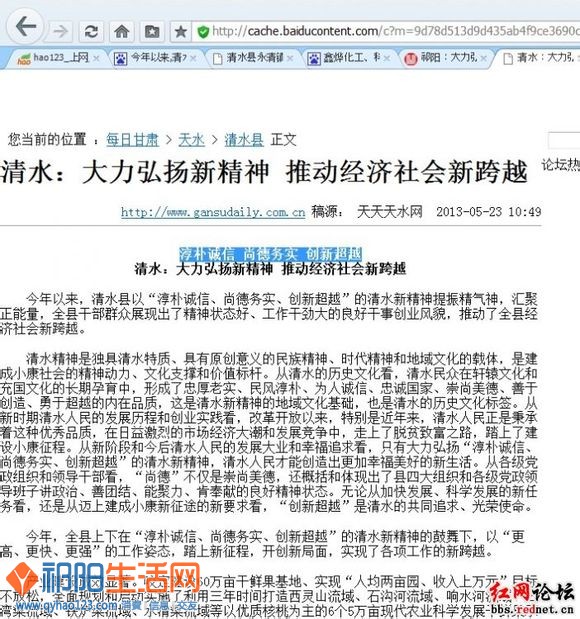Switch to the hao123_上网 tab
Viewport: 580px width, 619px height.
pyautogui.click(x=55, y=58)
